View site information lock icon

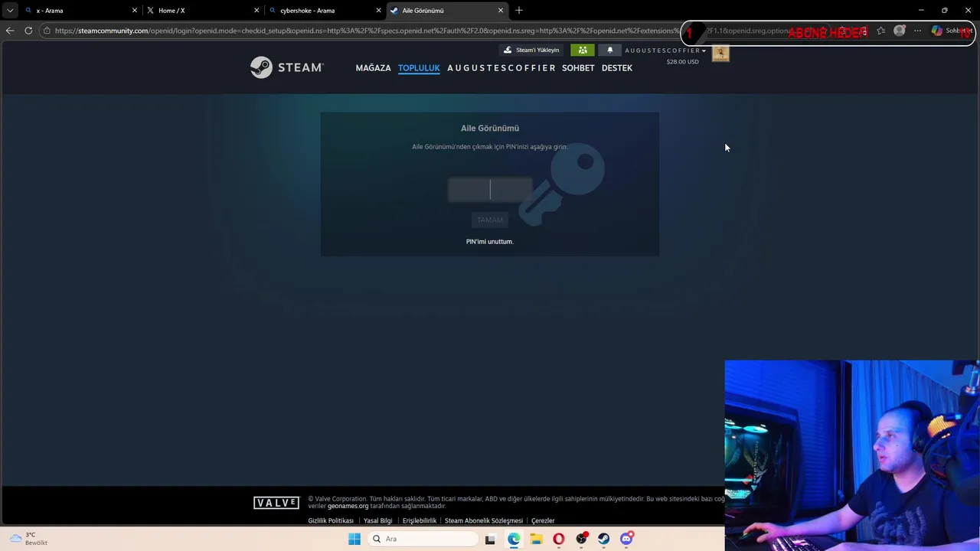pyautogui.click(x=47, y=31)
